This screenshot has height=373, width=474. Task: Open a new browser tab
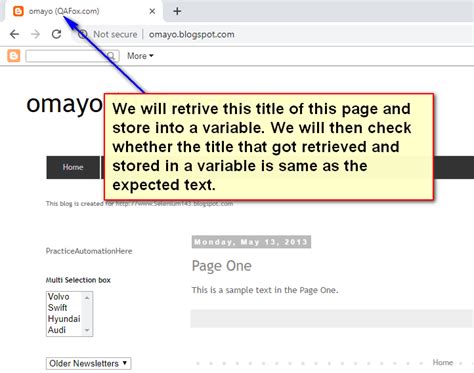[x=177, y=11]
